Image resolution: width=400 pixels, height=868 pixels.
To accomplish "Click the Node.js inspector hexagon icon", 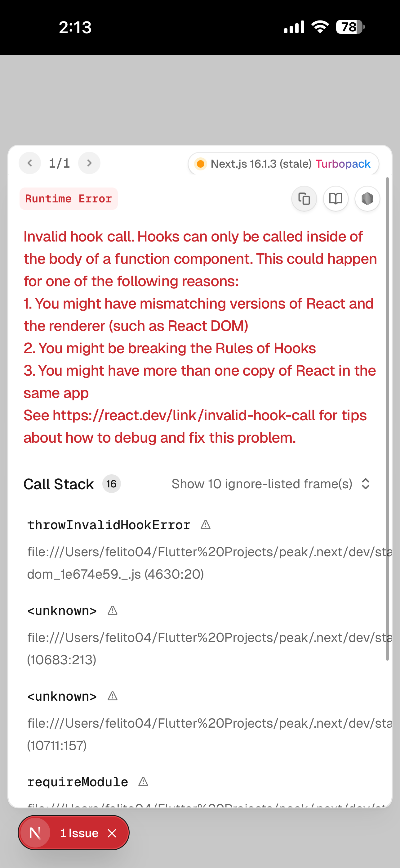I will [367, 199].
